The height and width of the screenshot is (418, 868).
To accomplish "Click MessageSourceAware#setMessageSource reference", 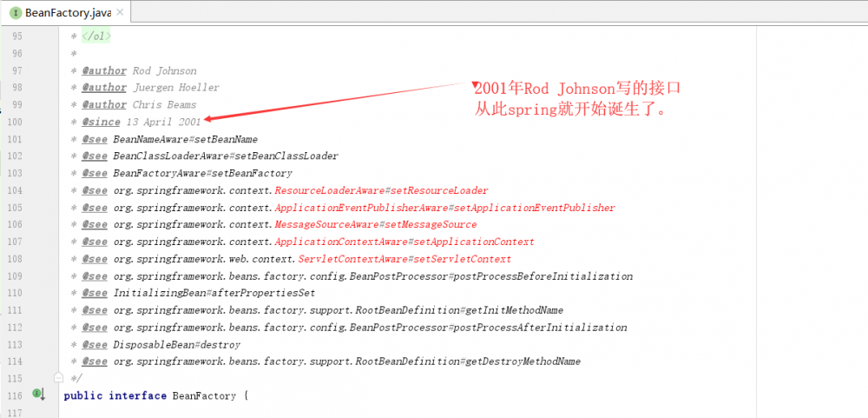I will pos(375,224).
